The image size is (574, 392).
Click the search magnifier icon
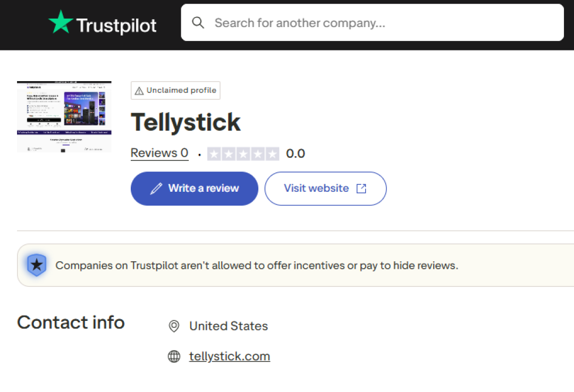click(x=198, y=23)
